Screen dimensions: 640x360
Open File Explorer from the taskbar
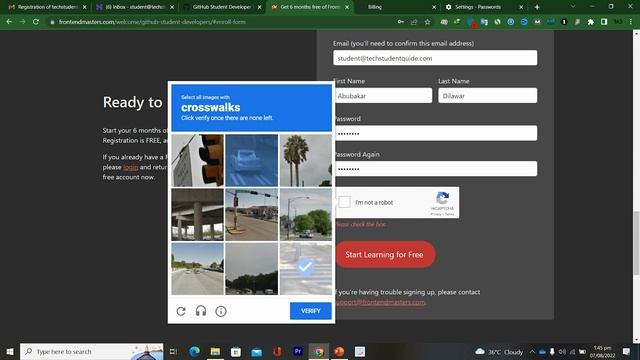(215, 351)
